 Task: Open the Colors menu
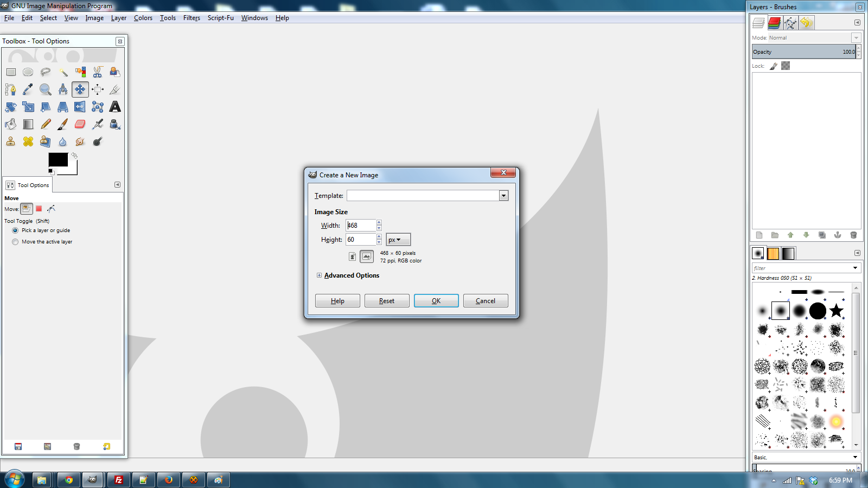tap(143, 18)
